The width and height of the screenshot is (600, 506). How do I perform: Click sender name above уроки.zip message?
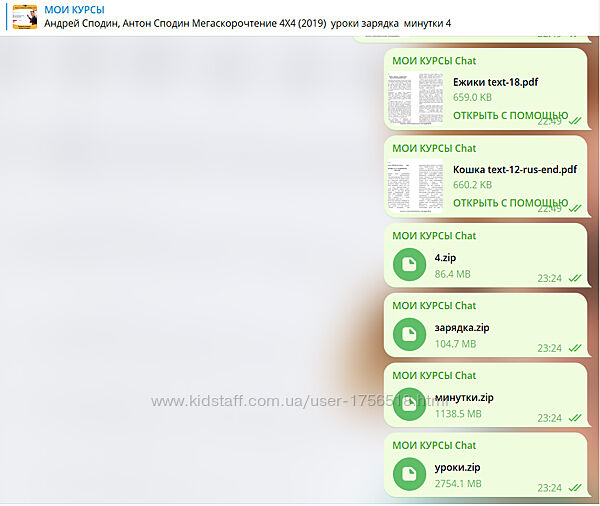[434, 446]
